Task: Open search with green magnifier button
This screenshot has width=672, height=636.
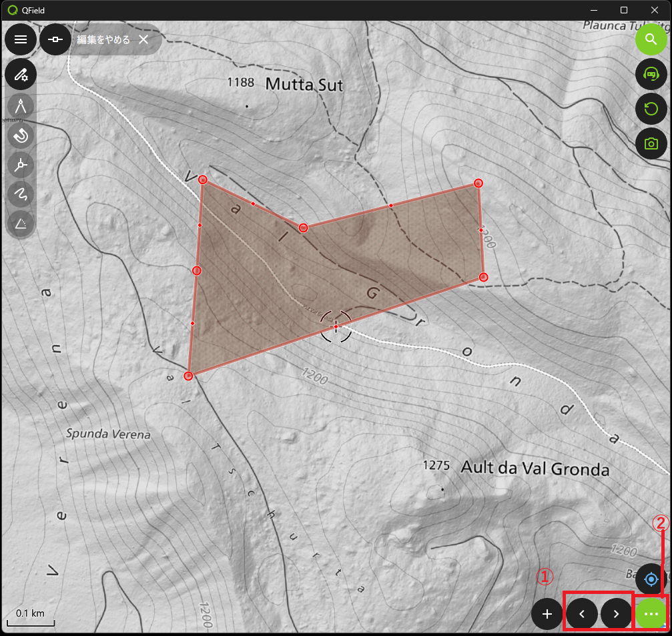Action: point(651,39)
